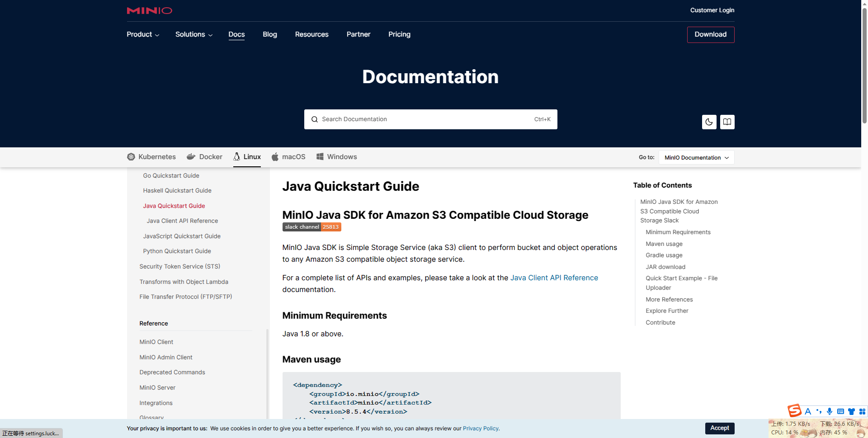
Task: Jump to JAR download in table of contents
Action: [665, 267]
